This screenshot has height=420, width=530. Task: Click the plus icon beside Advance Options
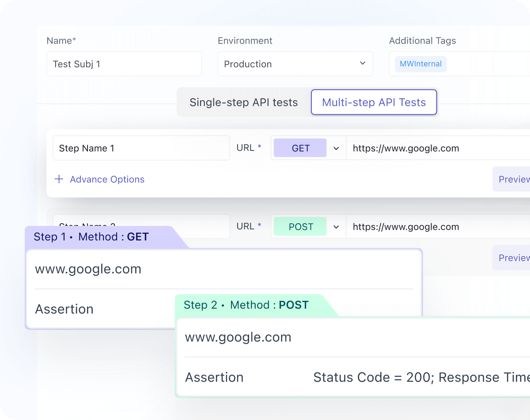tap(59, 179)
